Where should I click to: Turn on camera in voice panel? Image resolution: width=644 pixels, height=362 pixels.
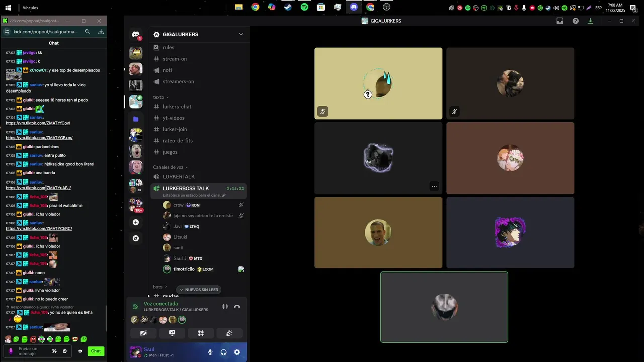click(x=143, y=333)
